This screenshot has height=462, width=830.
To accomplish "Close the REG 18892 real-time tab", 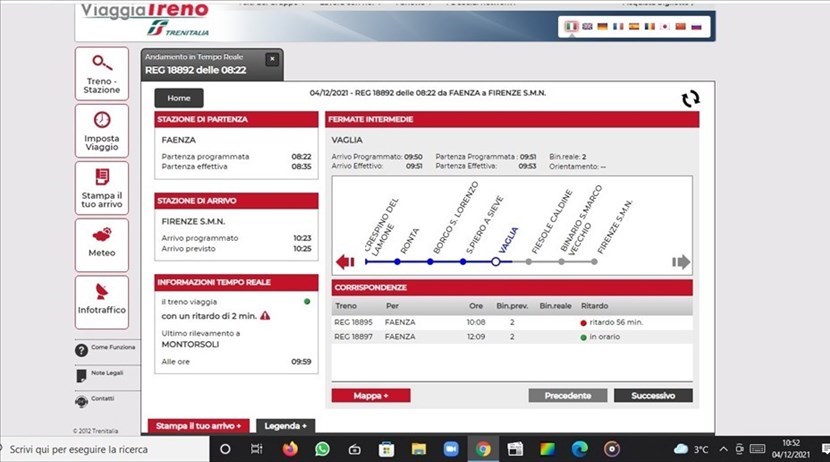I will coord(272,59).
